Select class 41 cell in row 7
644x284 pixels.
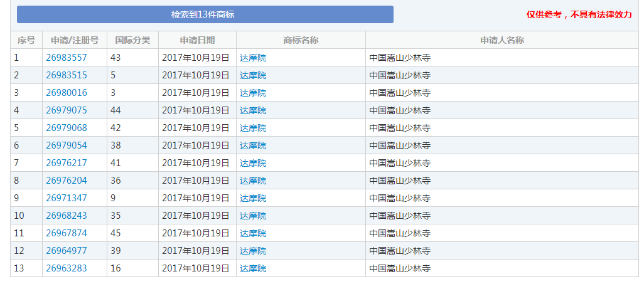(132, 164)
